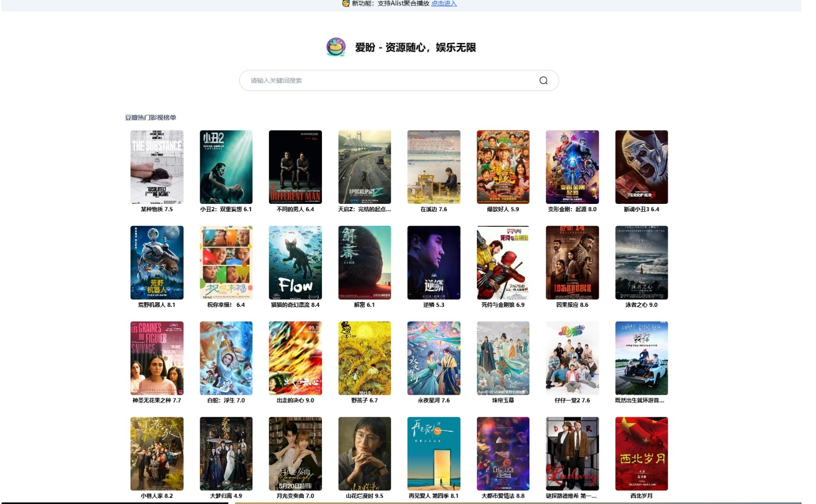Focus the keyword search input field

tap(399, 81)
